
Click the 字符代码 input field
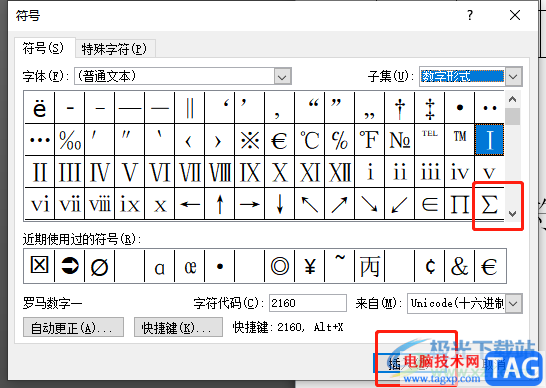[308, 303]
